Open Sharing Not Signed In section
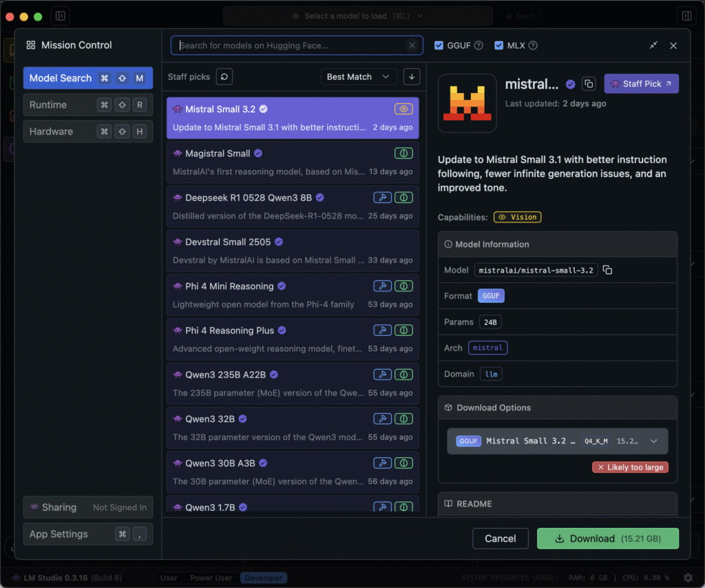 [88, 507]
